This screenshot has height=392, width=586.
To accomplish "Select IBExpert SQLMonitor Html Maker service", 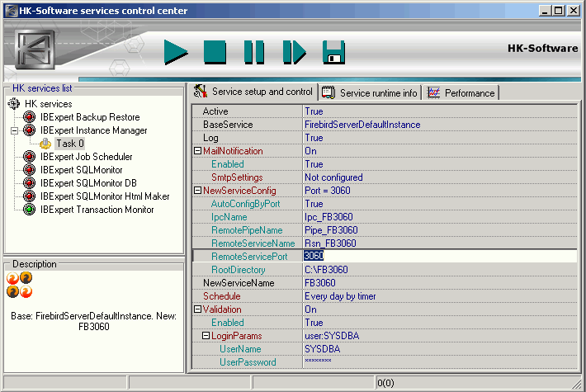I will point(105,196).
